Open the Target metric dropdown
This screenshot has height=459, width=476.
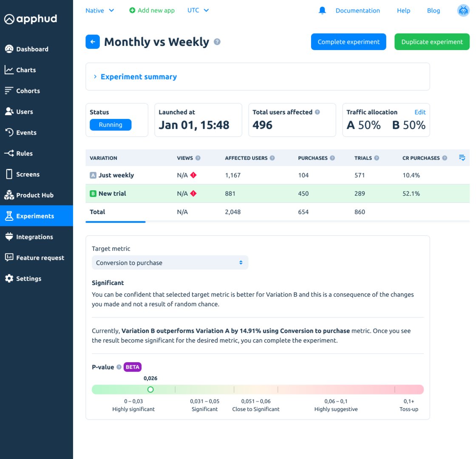170,262
